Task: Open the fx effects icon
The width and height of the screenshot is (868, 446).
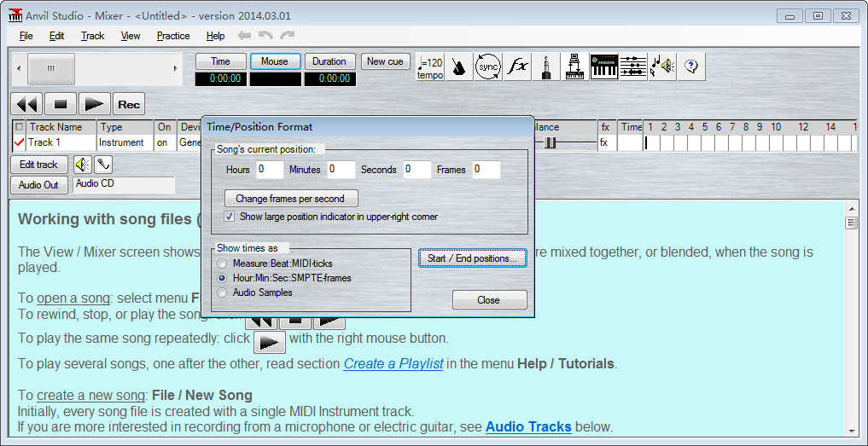Action: tap(517, 67)
